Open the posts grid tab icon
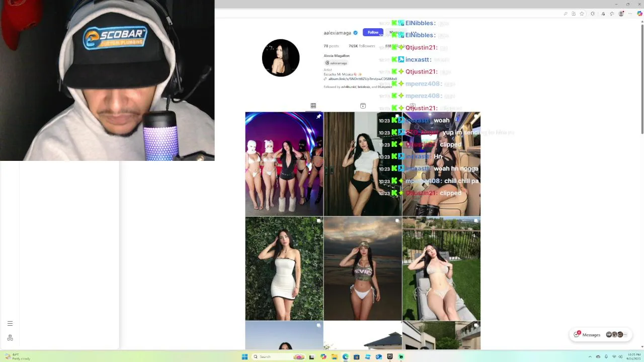 tap(313, 106)
